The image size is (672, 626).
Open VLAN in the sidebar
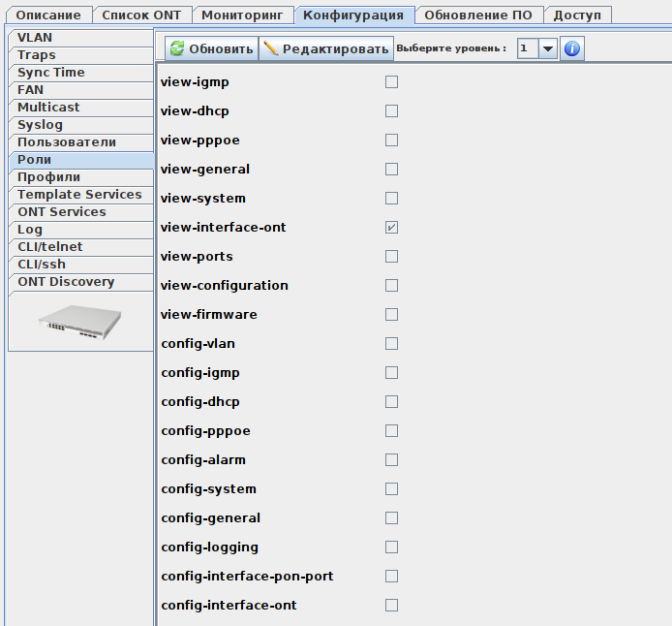(x=80, y=38)
